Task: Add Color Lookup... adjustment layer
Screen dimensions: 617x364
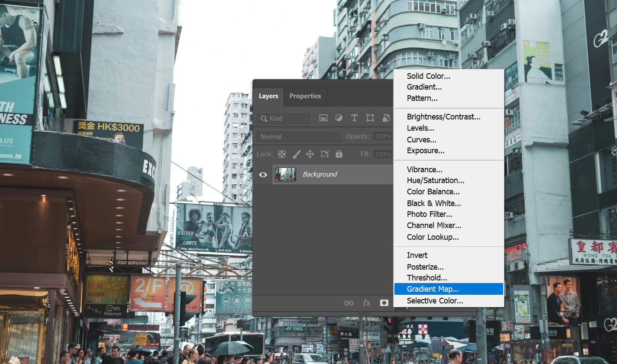Action: tap(433, 237)
